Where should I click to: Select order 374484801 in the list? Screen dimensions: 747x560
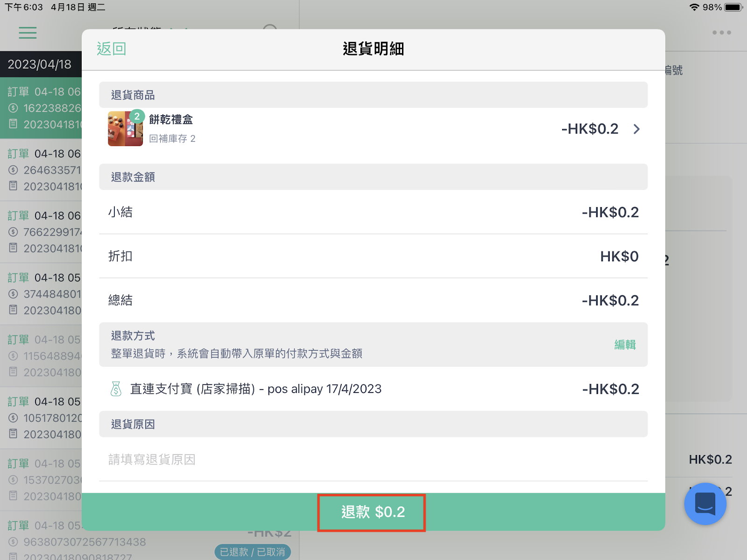pyautogui.click(x=41, y=294)
